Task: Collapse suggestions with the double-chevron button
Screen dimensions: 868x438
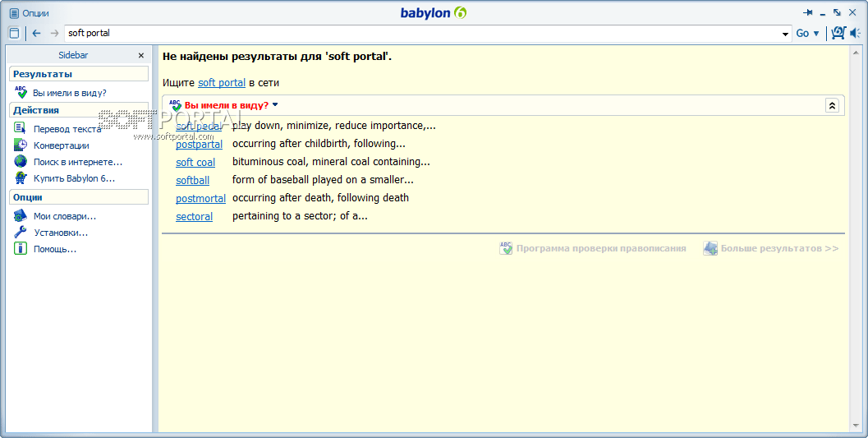Action: click(x=832, y=105)
